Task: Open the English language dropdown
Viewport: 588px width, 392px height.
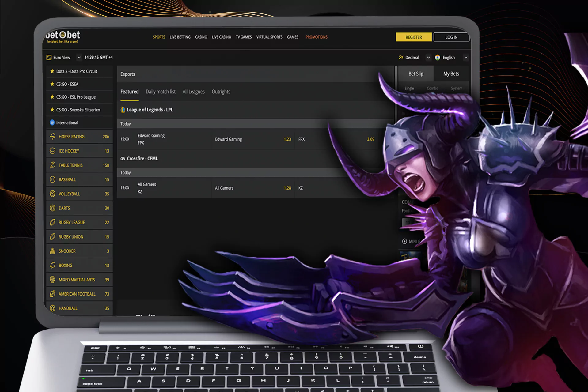Action: point(466,58)
